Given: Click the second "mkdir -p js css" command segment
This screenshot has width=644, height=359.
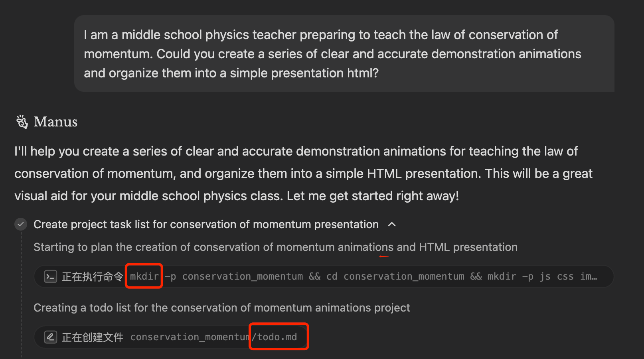Looking at the screenshot, I should pos(530,276).
